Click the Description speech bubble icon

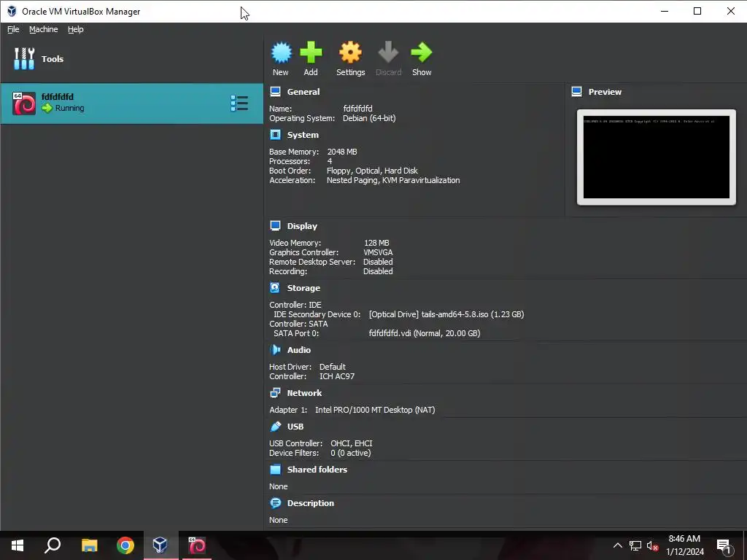coord(275,503)
